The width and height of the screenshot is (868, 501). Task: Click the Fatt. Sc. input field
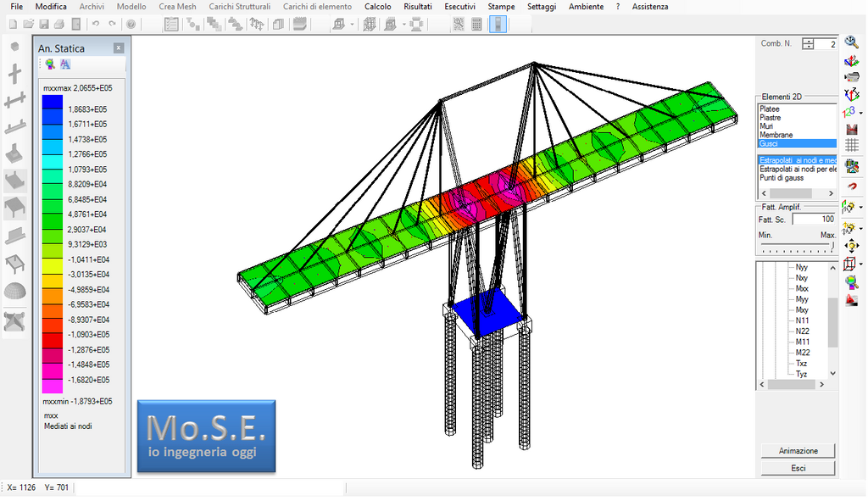(x=813, y=220)
